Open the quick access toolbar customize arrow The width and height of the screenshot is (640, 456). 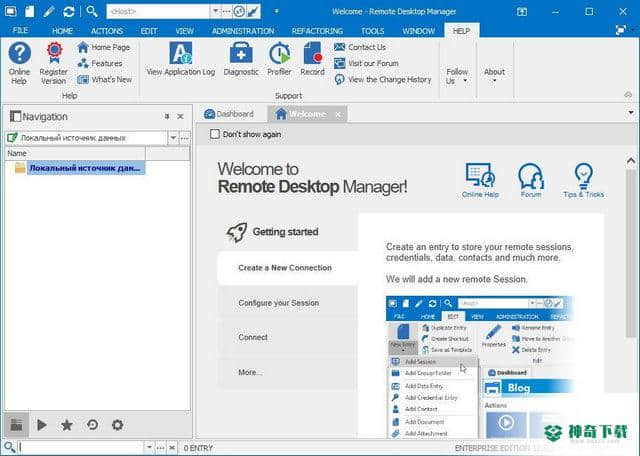(x=276, y=11)
